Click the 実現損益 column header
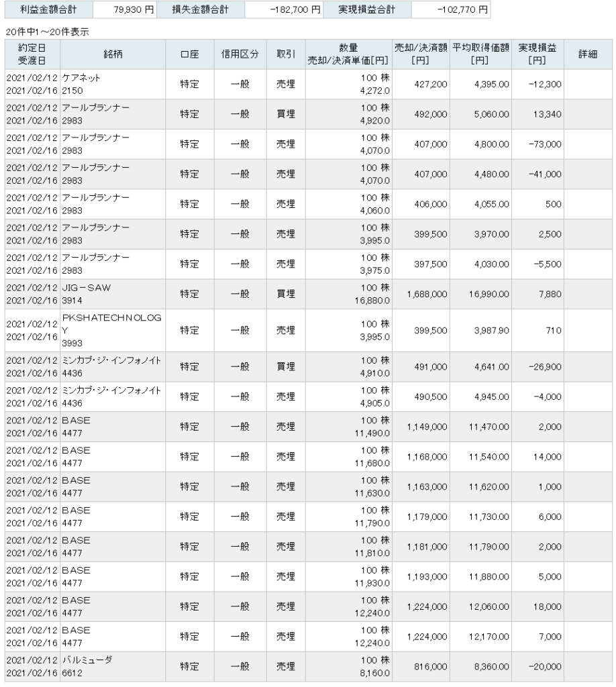Image resolution: width=616 pixels, height=687 pixels. pos(537,54)
